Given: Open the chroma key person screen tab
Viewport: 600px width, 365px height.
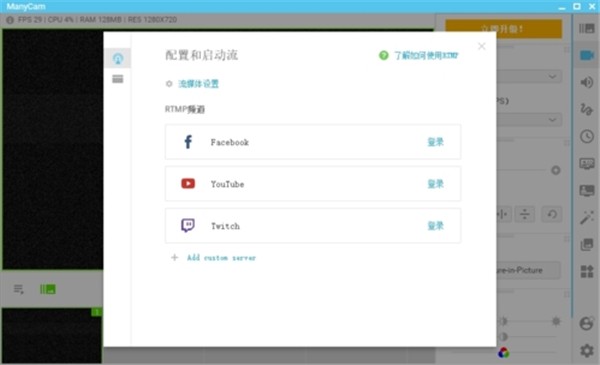Looking at the screenshot, I should click(587, 190).
